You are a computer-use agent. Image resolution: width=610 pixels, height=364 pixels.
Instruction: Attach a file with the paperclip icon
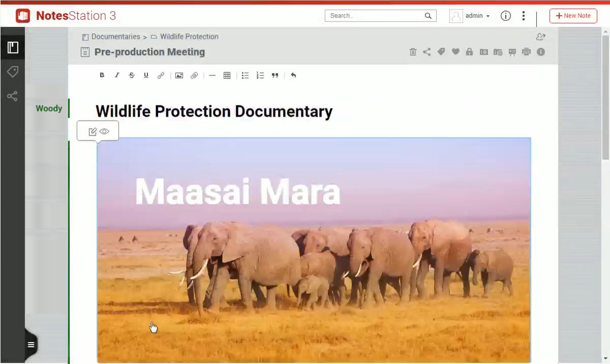194,75
